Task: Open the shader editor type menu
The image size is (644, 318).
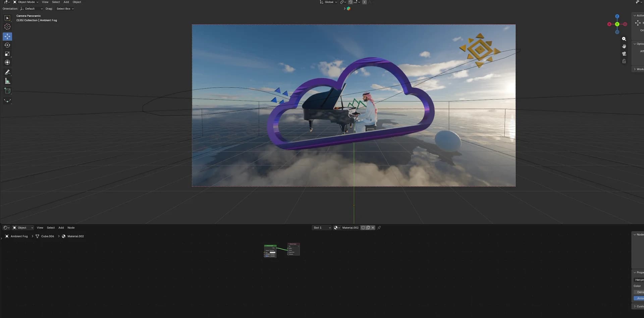Action: [6, 228]
